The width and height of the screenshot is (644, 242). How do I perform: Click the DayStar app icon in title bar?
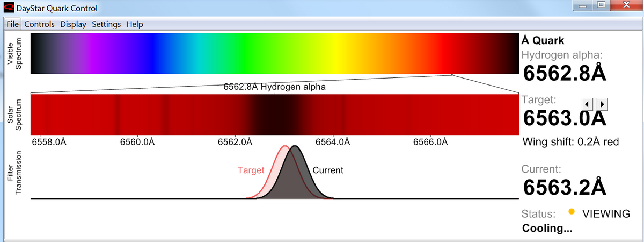(9, 8)
